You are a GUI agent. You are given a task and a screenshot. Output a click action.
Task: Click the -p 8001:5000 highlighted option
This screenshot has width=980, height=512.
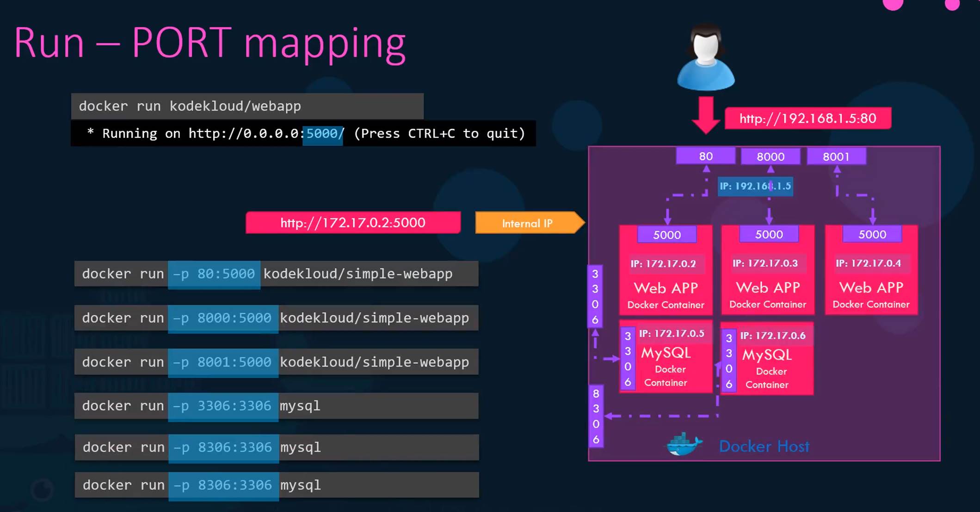(x=223, y=362)
